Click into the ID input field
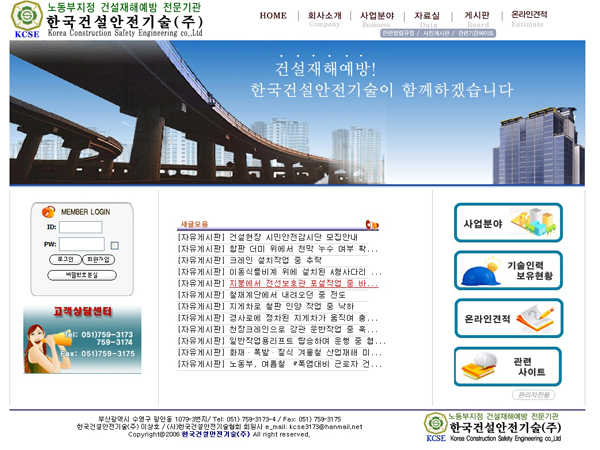Screen dimensions: 600x450 pyautogui.click(x=81, y=227)
